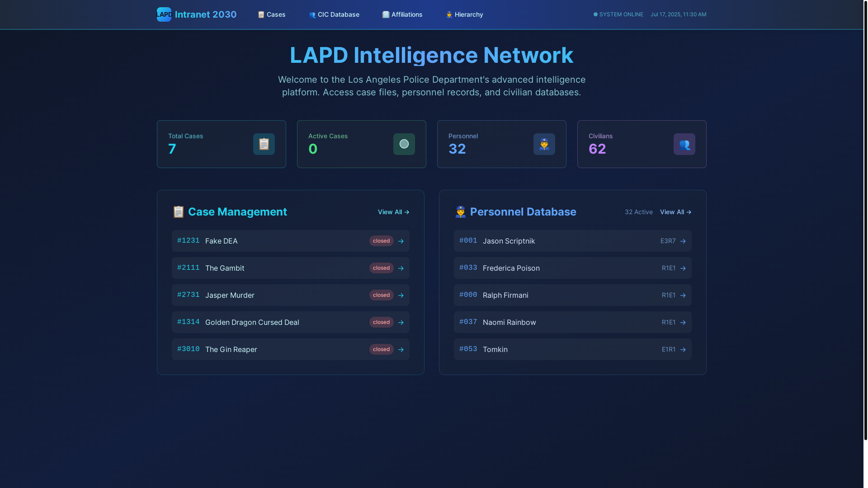Open case Golden Dragon Cursed Deal
The width and height of the screenshot is (868, 488).
click(x=291, y=322)
